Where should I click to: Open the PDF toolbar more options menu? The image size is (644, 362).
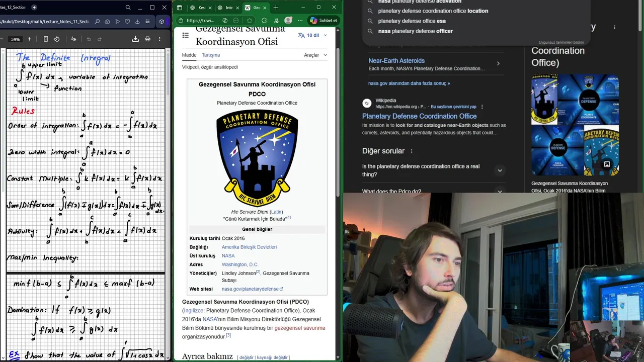point(159,39)
